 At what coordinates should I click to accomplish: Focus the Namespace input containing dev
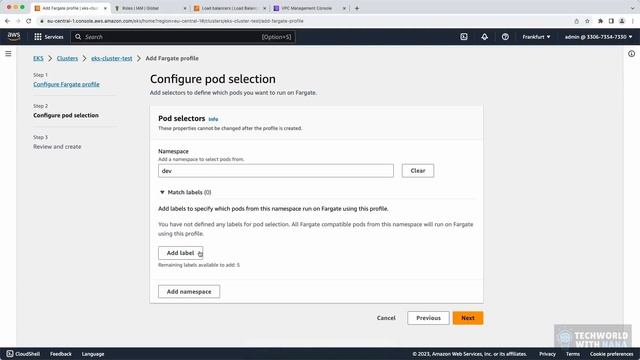(276, 171)
